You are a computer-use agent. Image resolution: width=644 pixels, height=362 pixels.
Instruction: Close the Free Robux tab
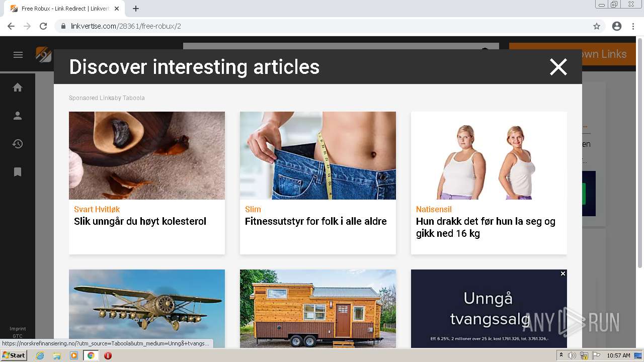click(x=117, y=9)
